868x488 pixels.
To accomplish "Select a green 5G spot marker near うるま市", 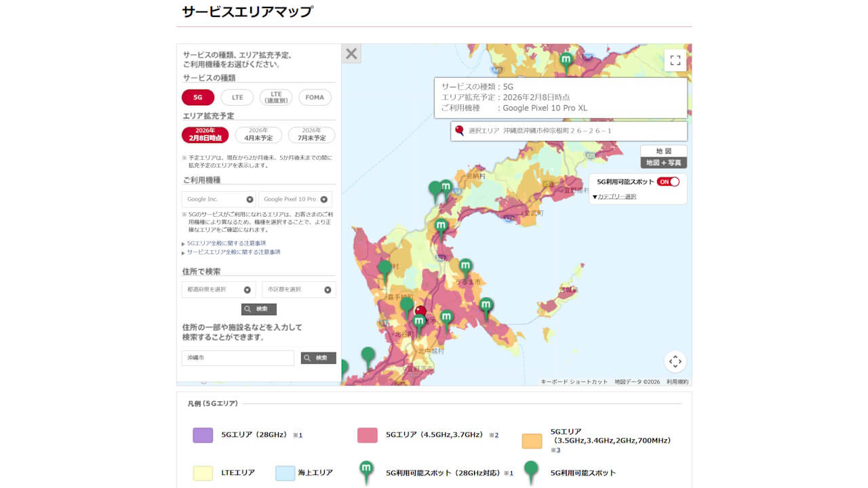I will (466, 266).
